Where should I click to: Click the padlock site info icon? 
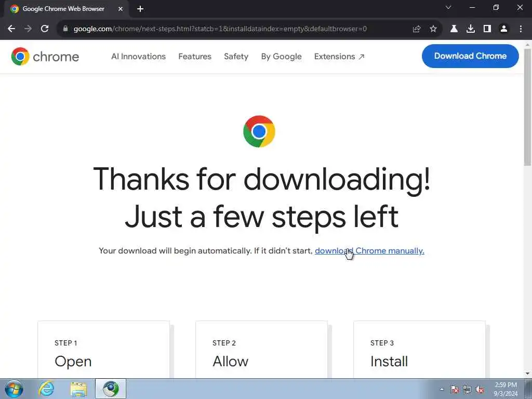click(x=65, y=29)
